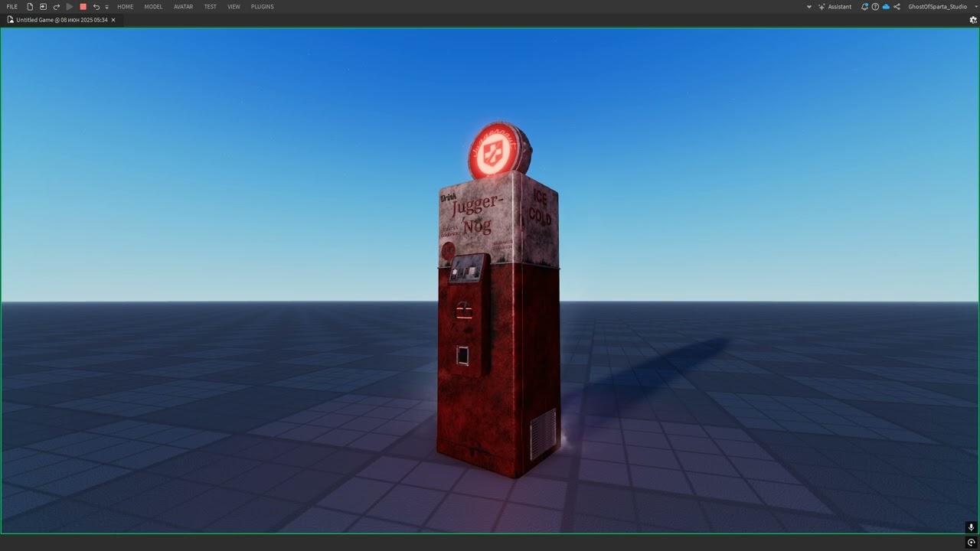The image size is (980, 551).
Task: Expand the quick access toolbar options arrow
Action: tap(106, 7)
